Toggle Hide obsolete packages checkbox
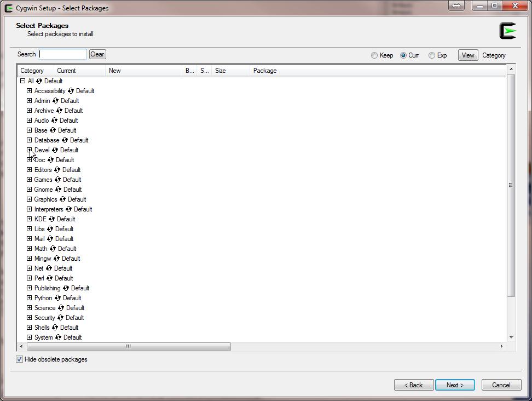This screenshot has height=401, width=532. point(19,359)
